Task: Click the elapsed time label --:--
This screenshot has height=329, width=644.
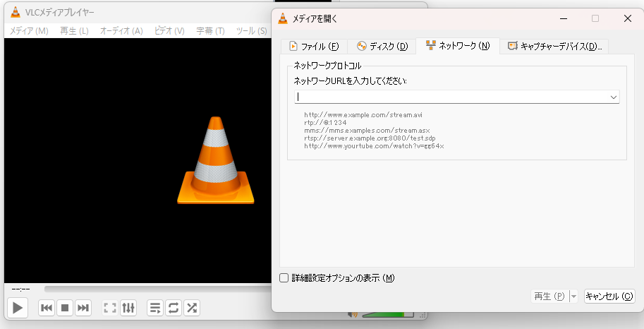Action: 20,289
